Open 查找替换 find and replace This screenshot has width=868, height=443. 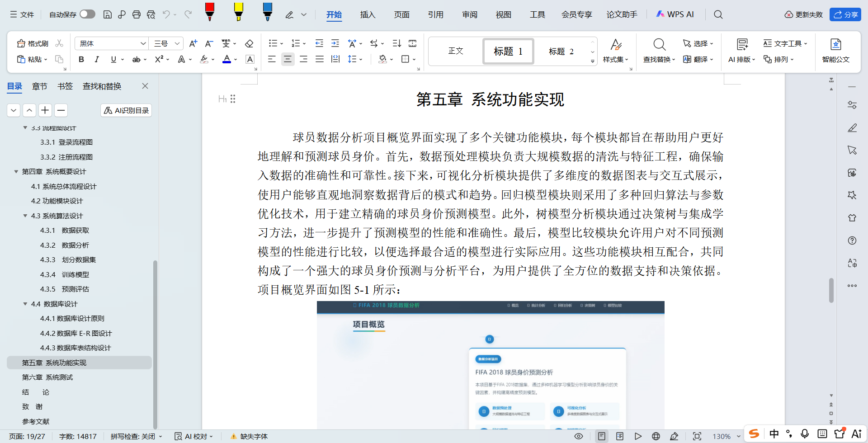tap(659, 51)
